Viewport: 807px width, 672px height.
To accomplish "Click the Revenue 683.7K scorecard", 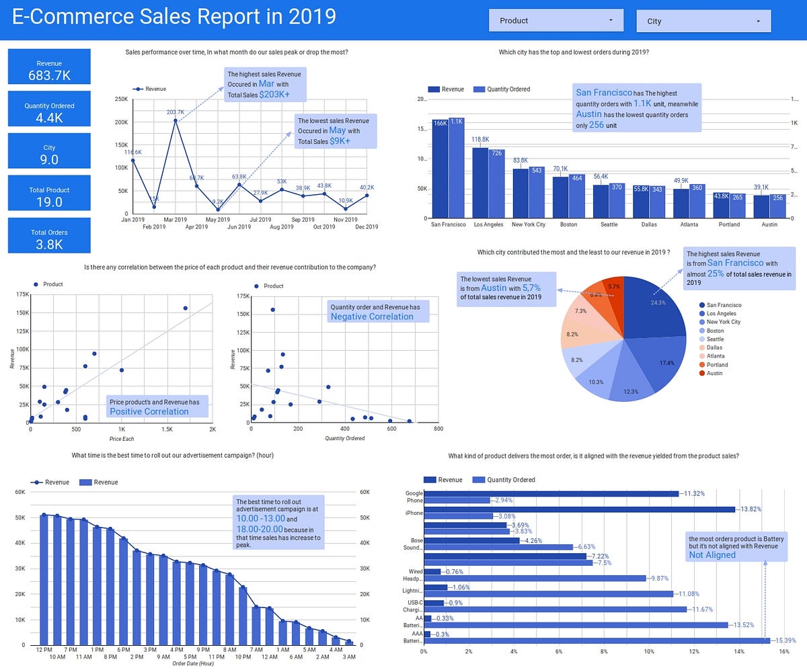I will coord(48,66).
